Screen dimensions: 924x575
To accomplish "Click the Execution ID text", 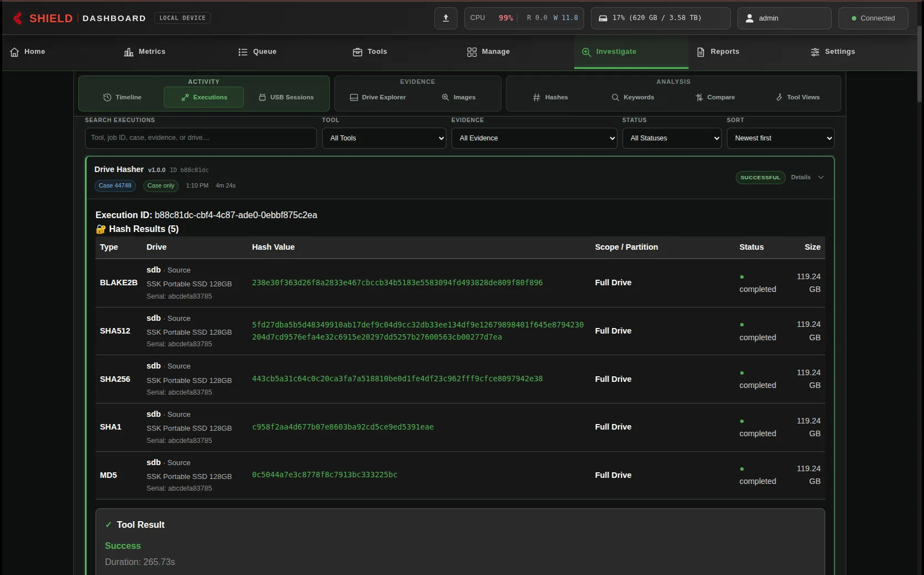I will (x=206, y=215).
